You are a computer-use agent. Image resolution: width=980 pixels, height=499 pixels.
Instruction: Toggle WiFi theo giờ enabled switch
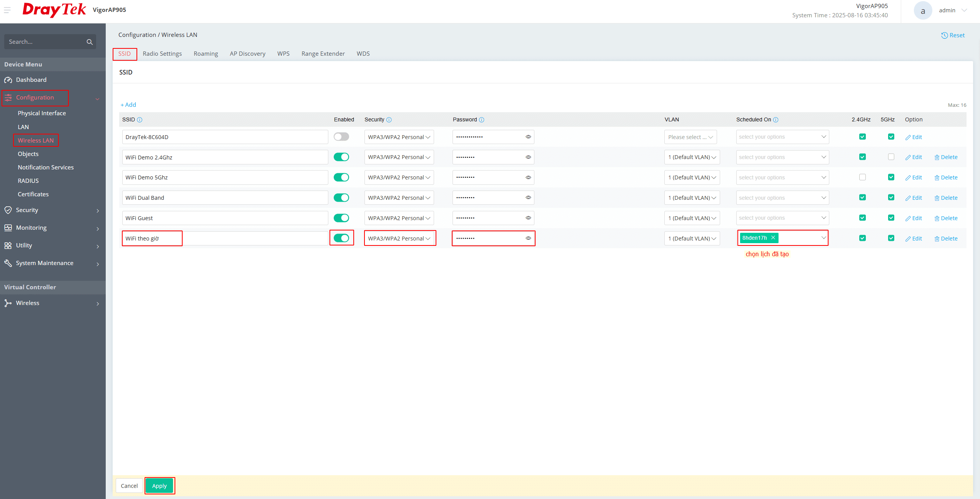click(x=341, y=238)
